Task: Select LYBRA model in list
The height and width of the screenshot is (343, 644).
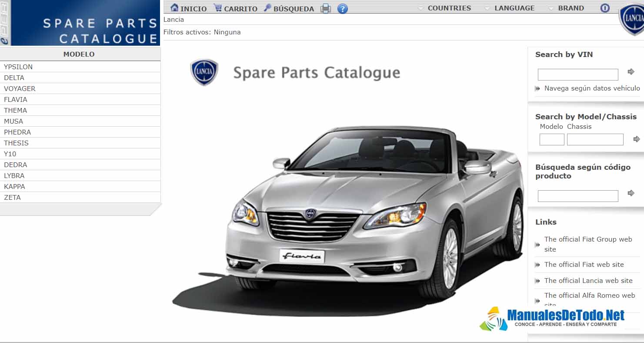Action: coord(80,175)
